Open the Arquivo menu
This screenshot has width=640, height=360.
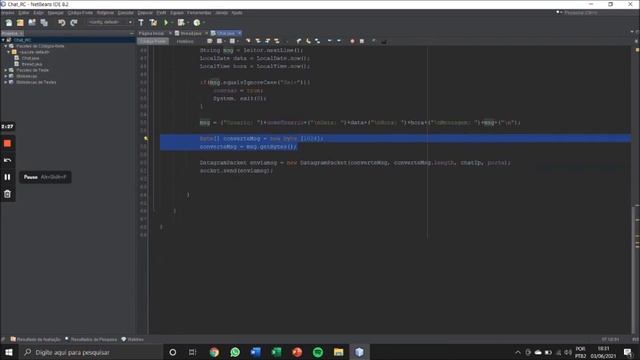8,13
